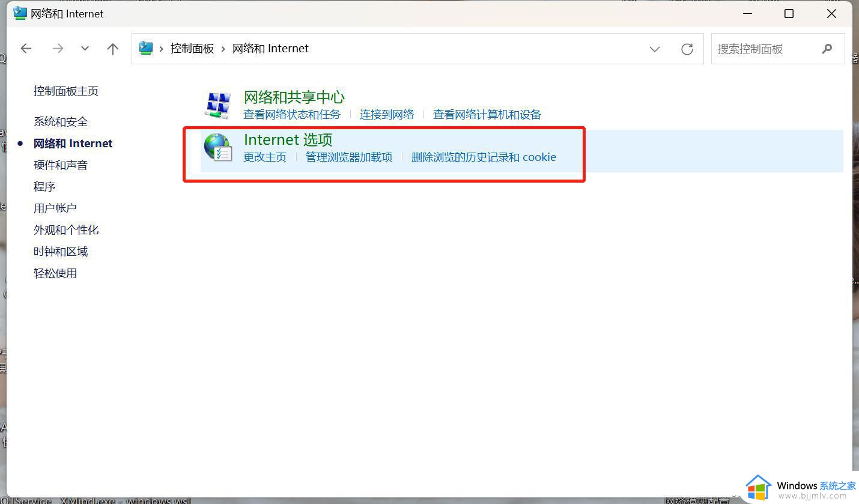Click the Control Panel icon in address bar
This screenshot has width=859, height=504.
145,48
